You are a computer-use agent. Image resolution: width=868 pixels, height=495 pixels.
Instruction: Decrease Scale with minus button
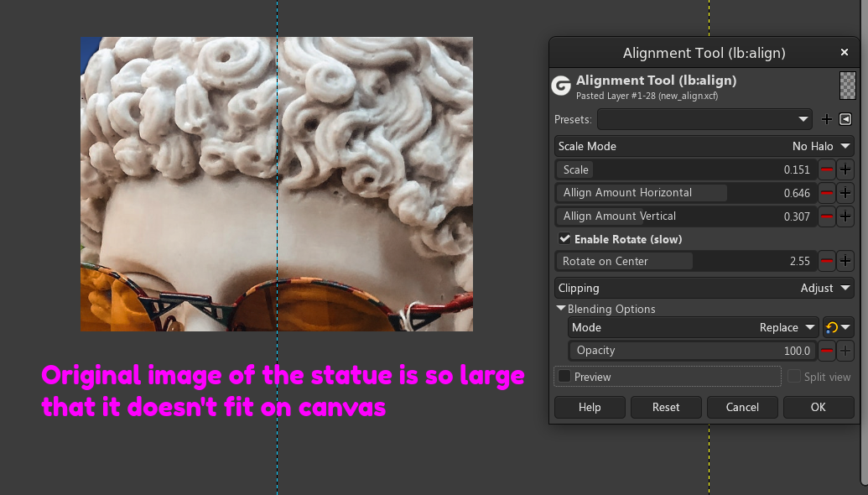[826, 169]
